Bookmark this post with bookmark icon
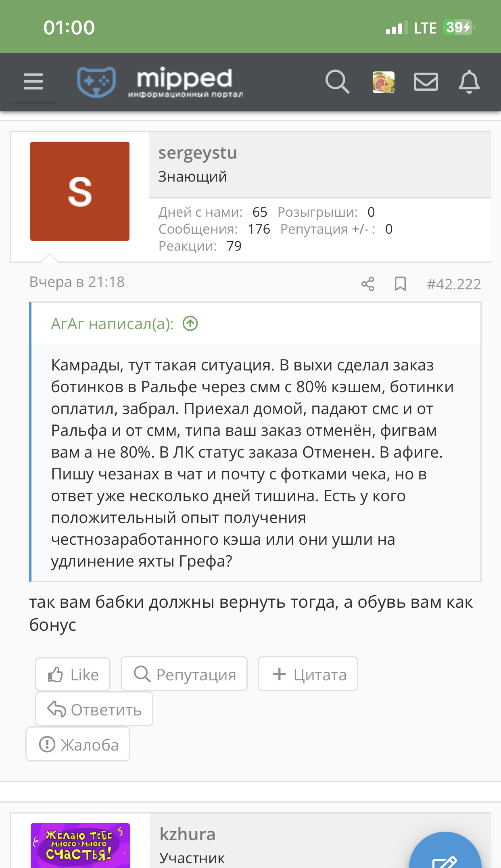 pos(400,284)
